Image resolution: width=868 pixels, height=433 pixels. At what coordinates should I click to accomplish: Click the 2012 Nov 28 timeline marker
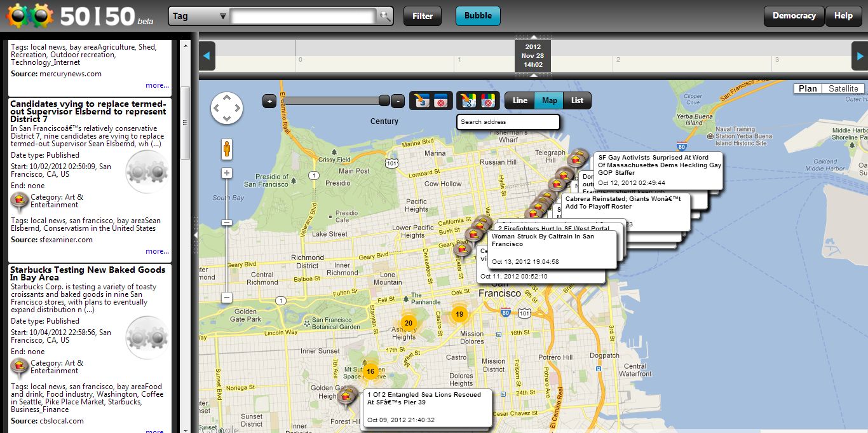(532, 55)
